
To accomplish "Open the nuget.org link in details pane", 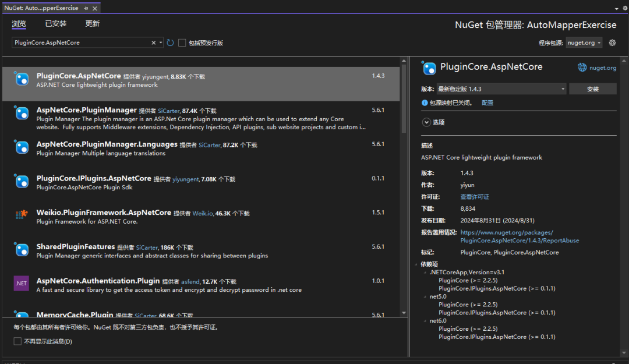I will pyautogui.click(x=603, y=68).
